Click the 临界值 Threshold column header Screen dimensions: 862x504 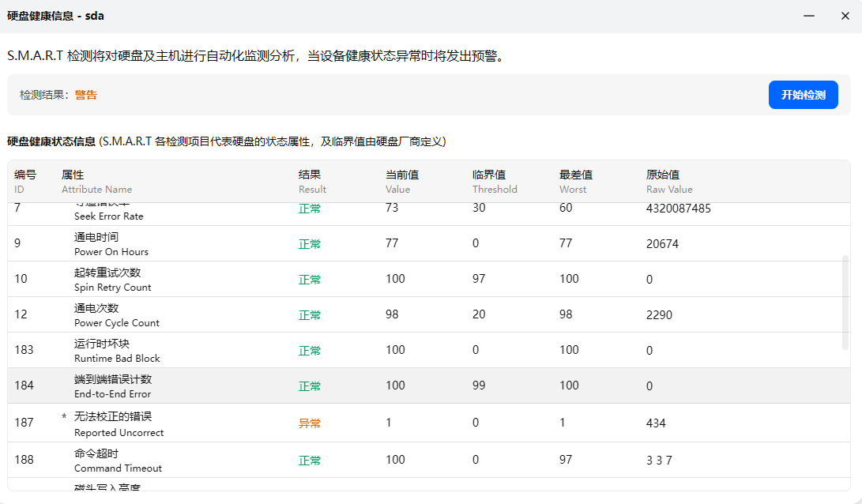tap(494, 182)
